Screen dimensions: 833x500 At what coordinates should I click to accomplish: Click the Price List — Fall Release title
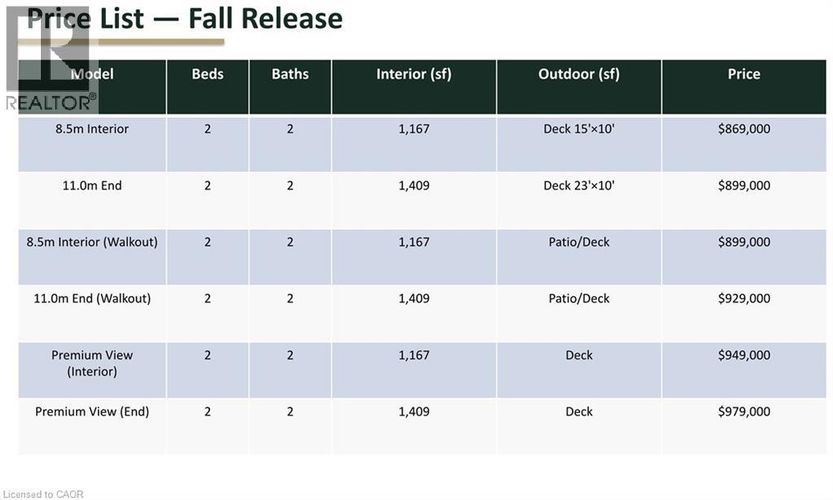[x=185, y=18]
